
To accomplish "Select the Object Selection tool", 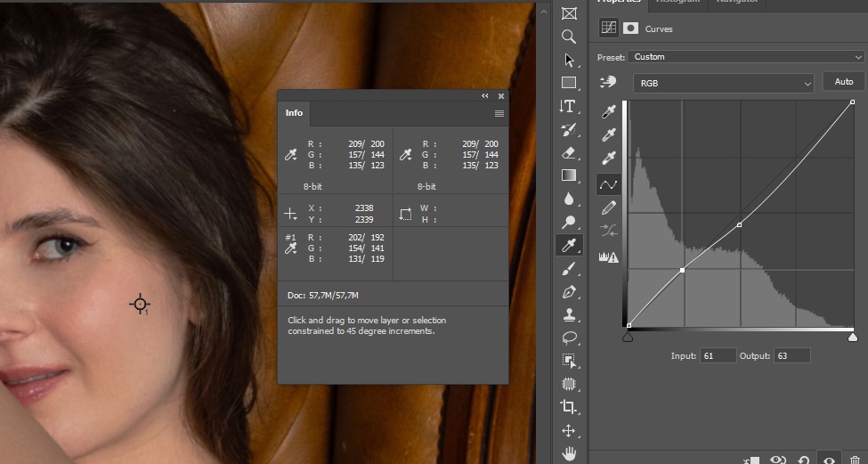I will (x=569, y=361).
